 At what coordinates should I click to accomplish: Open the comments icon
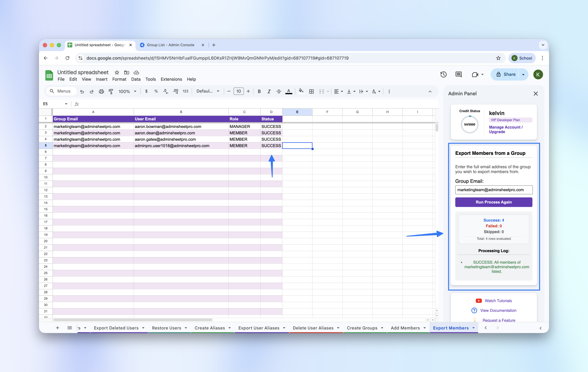(x=458, y=74)
